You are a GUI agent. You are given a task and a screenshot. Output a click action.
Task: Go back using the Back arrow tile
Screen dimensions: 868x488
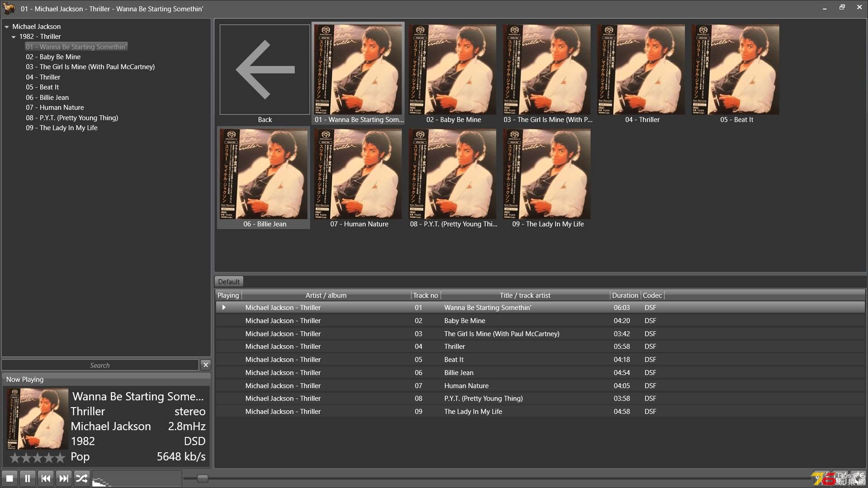coord(265,74)
